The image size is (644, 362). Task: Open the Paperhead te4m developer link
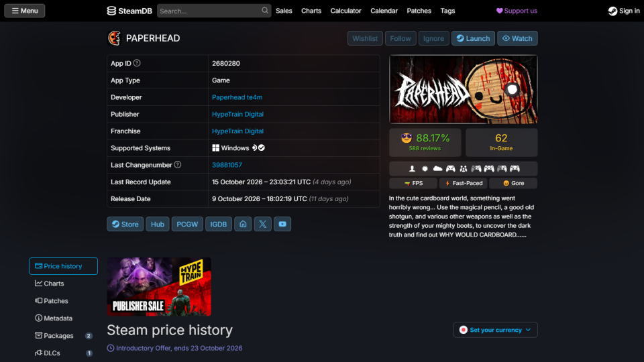[237, 97]
